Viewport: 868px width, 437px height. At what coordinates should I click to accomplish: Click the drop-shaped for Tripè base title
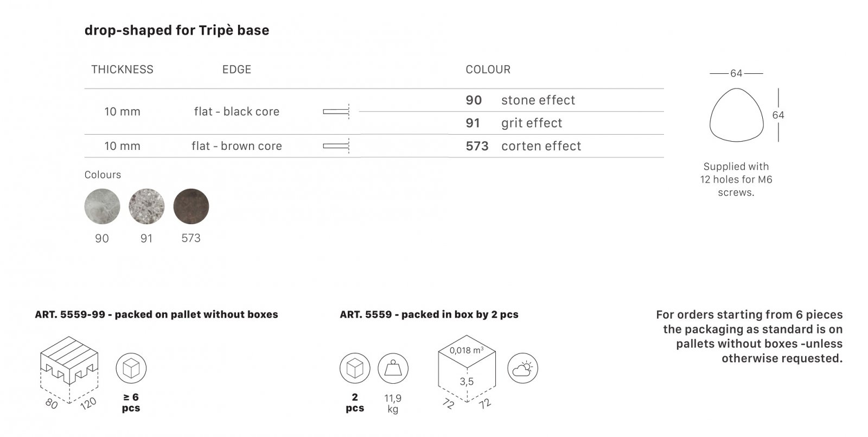[177, 30]
